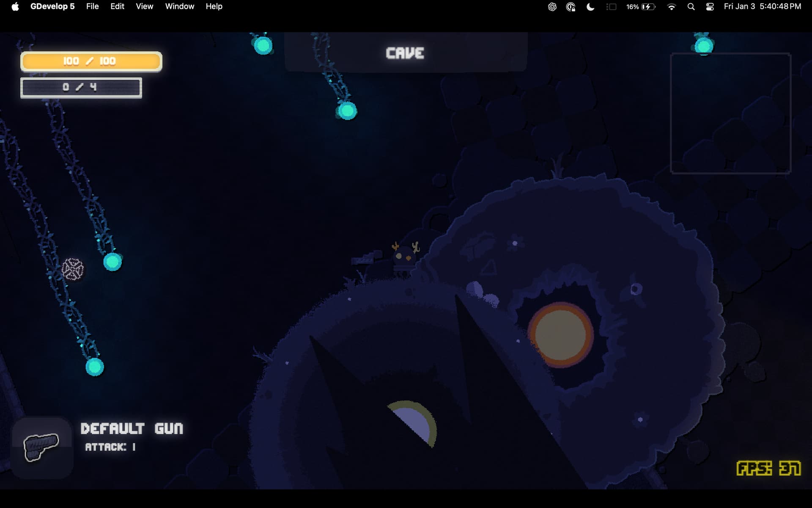The height and width of the screenshot is (508, 812).
Task: Open the Window menu
Action: [179, 6]
